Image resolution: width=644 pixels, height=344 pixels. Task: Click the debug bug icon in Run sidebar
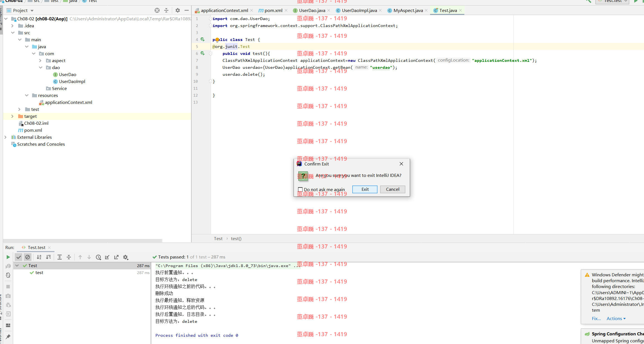point(8,305)
